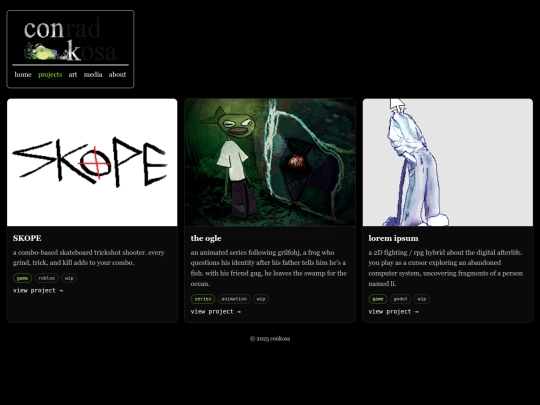Select the projects nav item
Viewport: 540px width, 405px height.
tap(50, 74)
